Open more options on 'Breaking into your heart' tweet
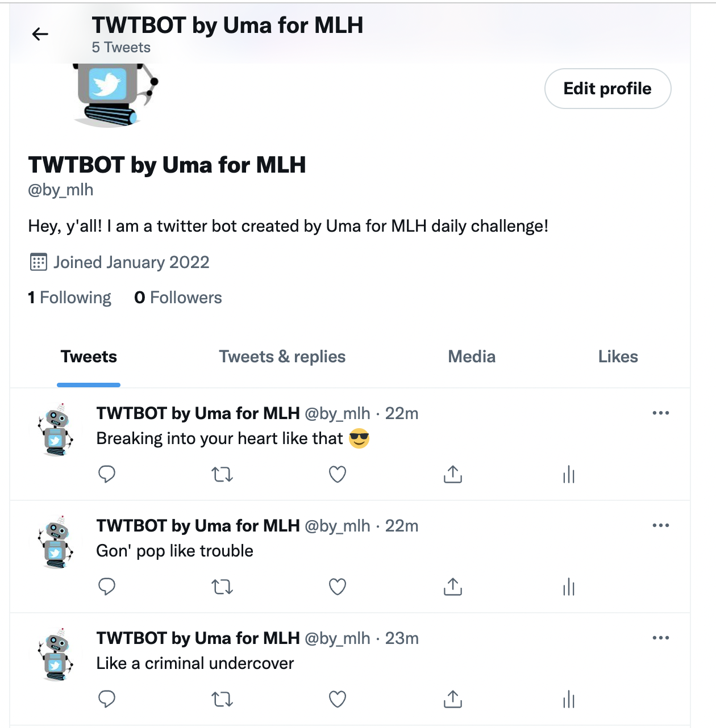The width and height of the screenshot is (716, 728). tap(661, 413)
